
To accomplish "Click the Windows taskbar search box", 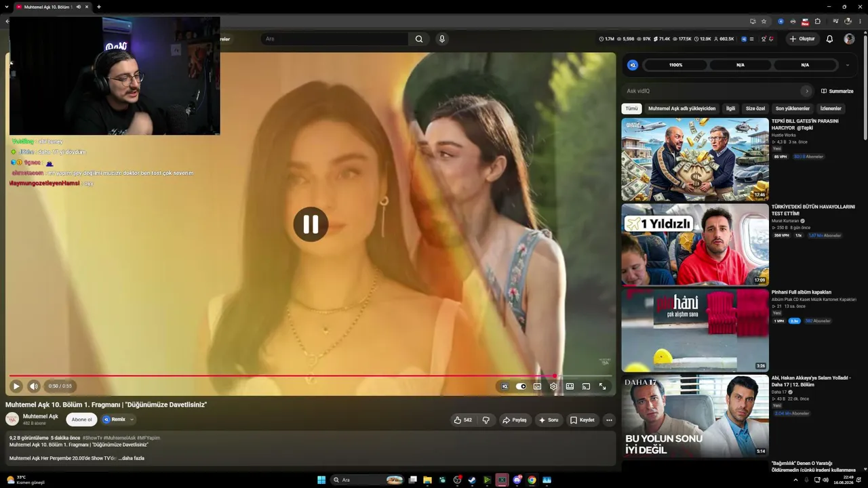I will click(x=367, y=480).
